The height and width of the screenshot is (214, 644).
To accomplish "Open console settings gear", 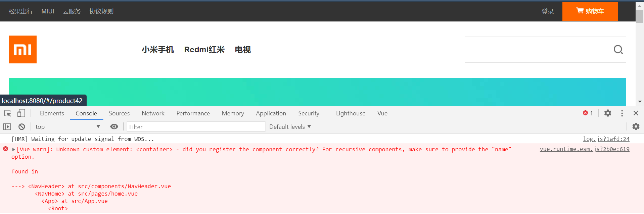I will 636,127.
